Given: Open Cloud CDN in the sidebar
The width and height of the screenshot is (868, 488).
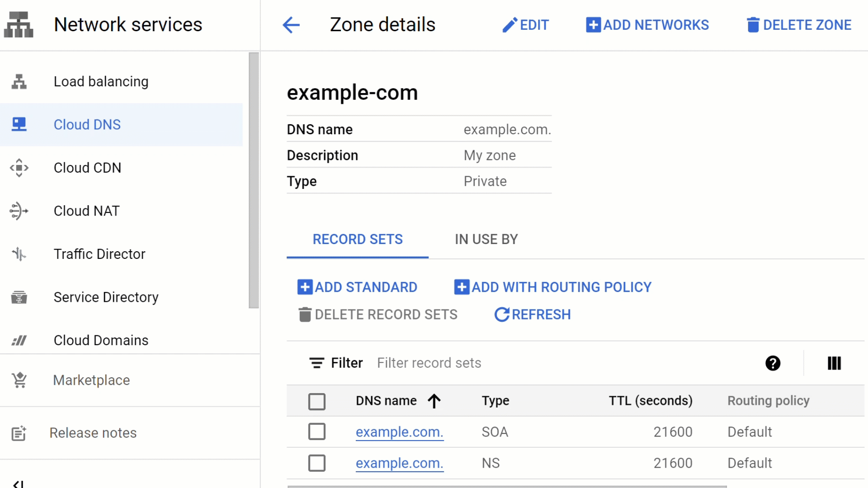Looking at the screenshot, I should click(121, 168).
